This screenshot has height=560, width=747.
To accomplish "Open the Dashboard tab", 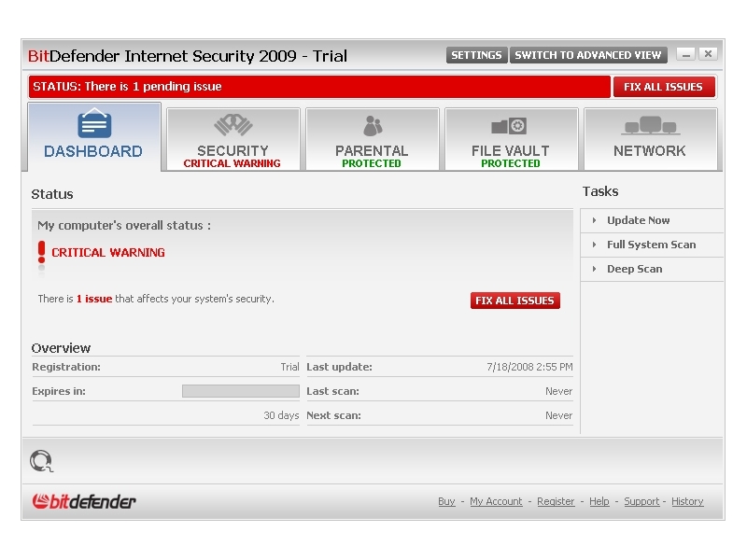I will [94, 136].
